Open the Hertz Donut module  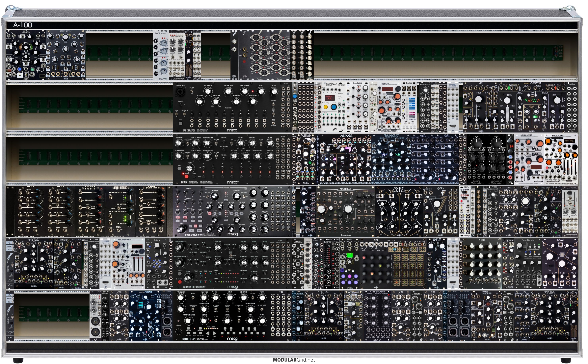click(x=561, y=159)
